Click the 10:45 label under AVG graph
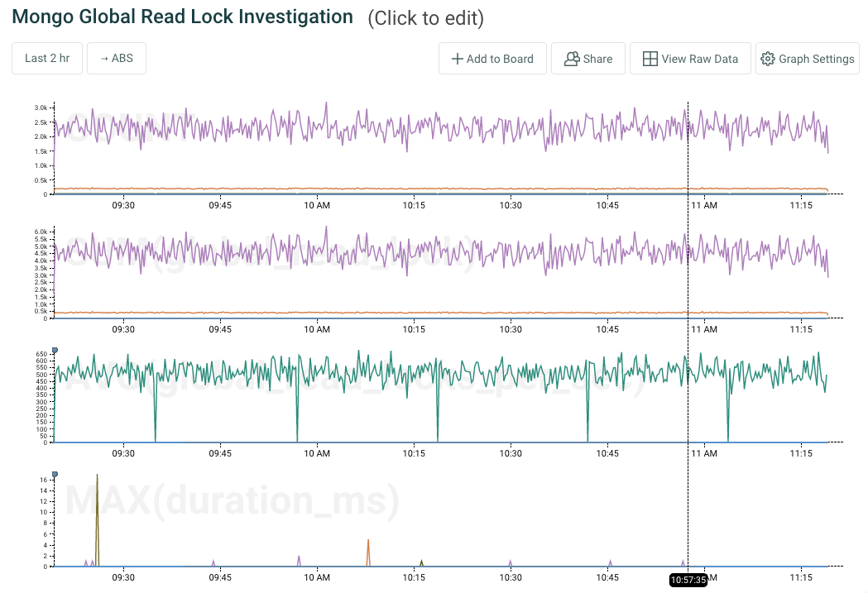 (x=607, y=453)
